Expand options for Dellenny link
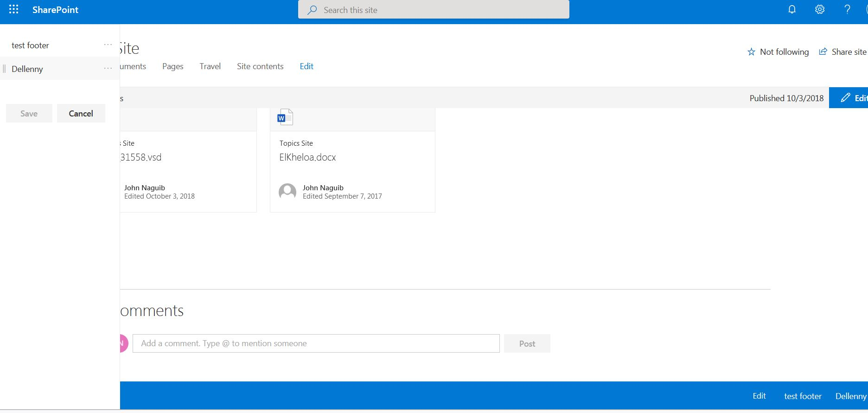The image size is (868, 413). click(108, 69)
